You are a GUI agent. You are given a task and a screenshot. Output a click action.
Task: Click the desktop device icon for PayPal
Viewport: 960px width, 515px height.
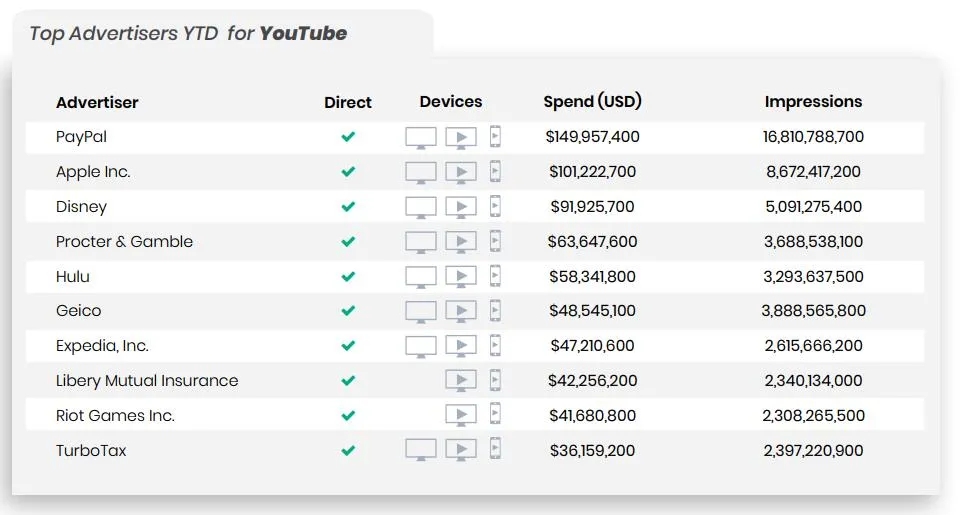[x=421, y=137]
